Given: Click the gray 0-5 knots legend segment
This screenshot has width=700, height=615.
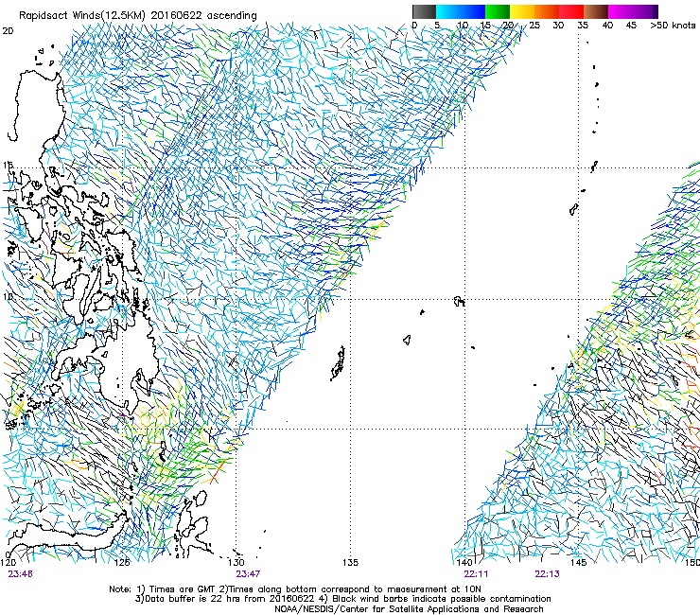Looking at the screenshot, I should 424,11.
